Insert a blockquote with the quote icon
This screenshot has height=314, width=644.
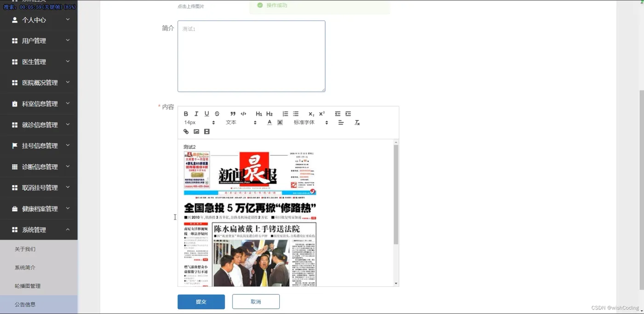(233, 114)
